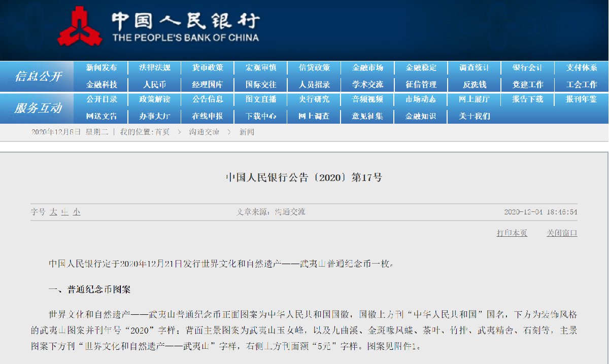The height and width of the screenshot is (364, 609).
Task: Select the 服务互动 category header
Action: click(38, 108)
